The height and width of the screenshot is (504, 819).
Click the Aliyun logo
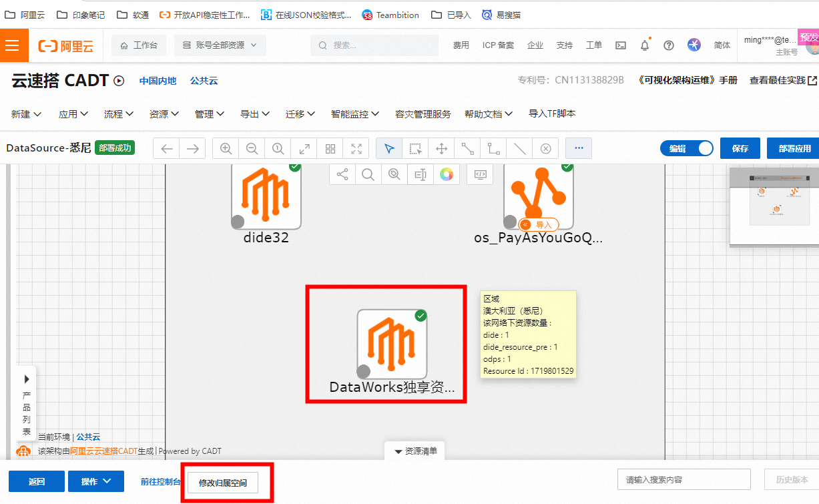(65, 45)
